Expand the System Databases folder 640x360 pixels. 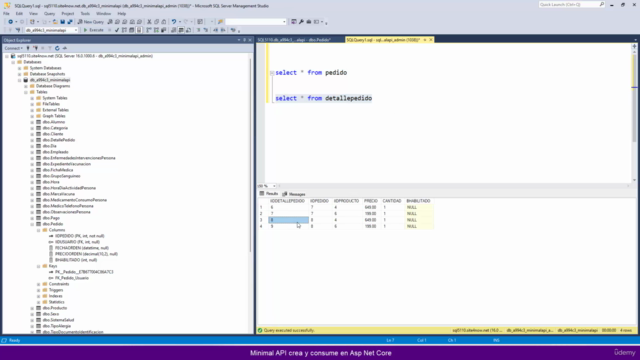[20, 68]
